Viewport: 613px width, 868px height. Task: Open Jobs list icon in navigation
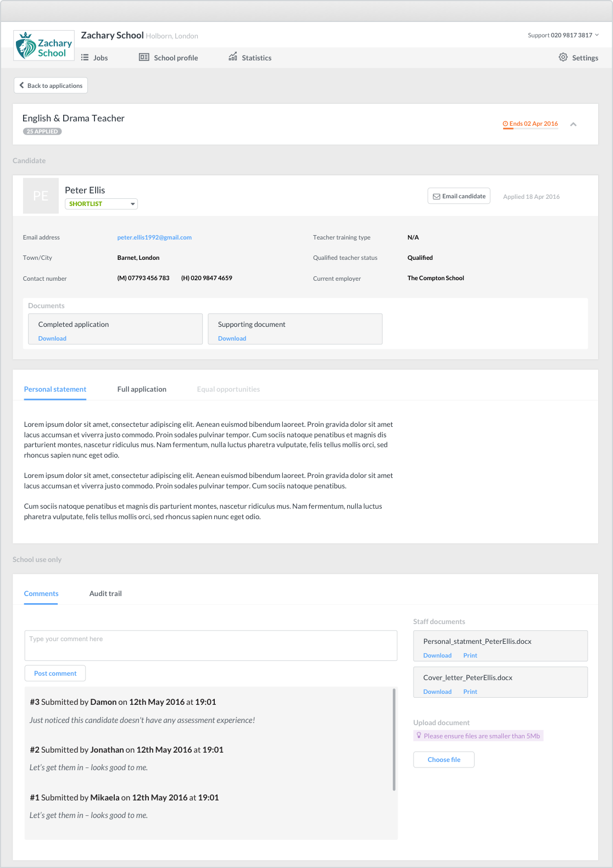(85, 58)
